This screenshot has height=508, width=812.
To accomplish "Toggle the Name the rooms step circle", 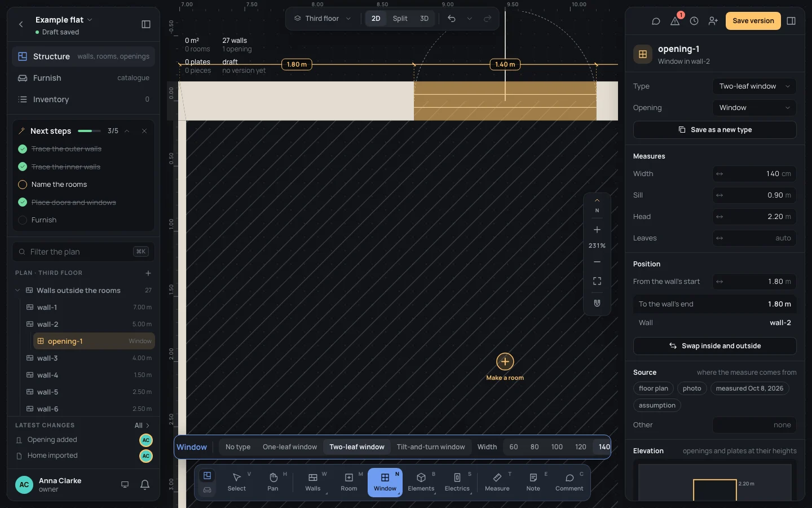I will click(23, 185).
